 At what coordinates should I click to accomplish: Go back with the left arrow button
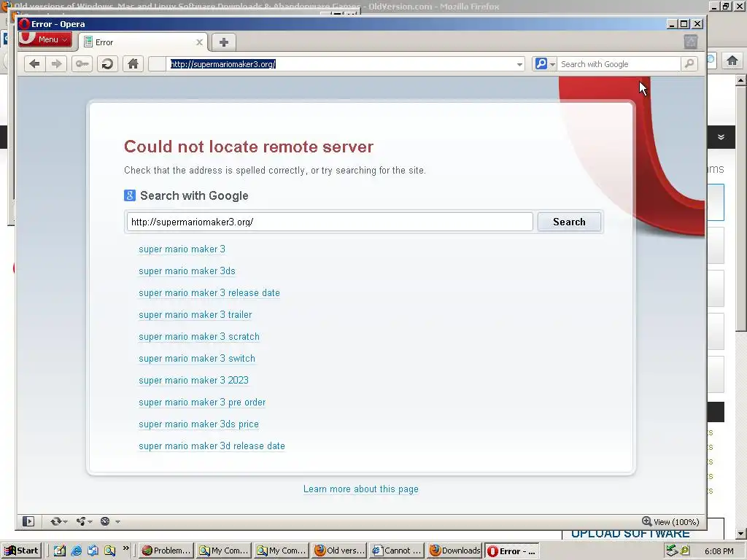pos(35,64)
